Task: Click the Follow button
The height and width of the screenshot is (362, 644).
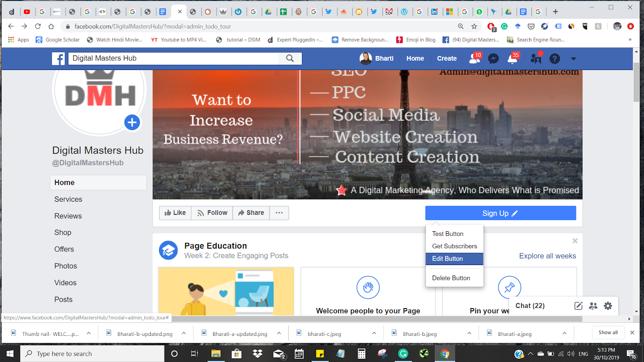Action: coord(212,213)
